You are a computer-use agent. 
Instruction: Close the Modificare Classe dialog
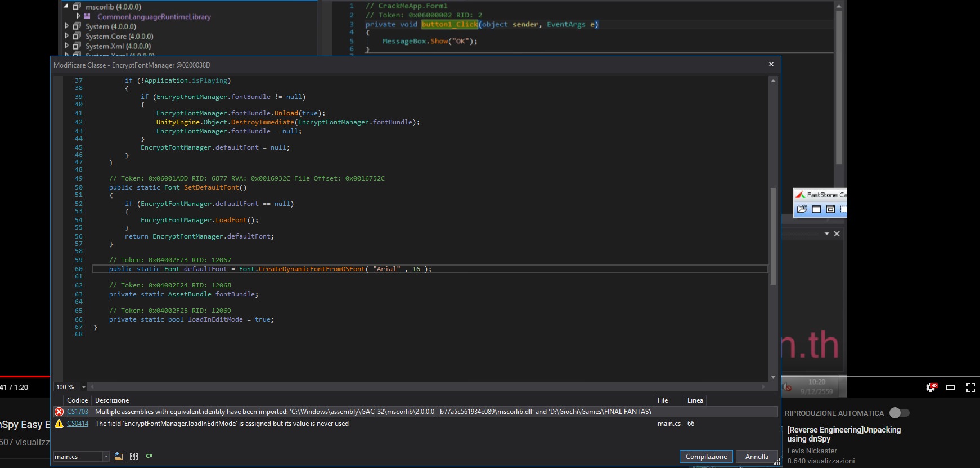[771, 64]
